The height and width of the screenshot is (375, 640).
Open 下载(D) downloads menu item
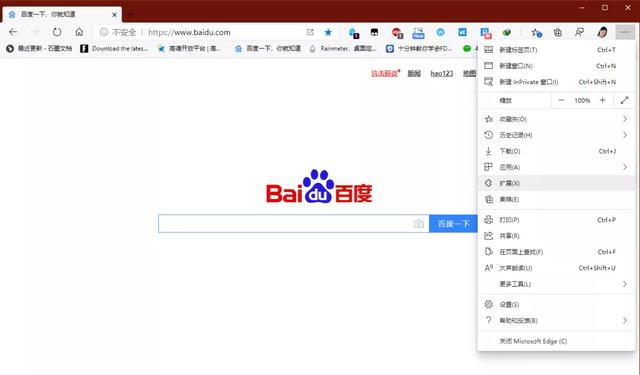coord(556,151)
